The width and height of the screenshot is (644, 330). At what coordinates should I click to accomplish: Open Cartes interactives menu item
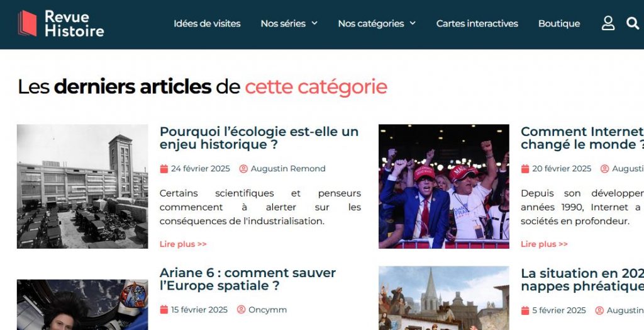[477, 24]
